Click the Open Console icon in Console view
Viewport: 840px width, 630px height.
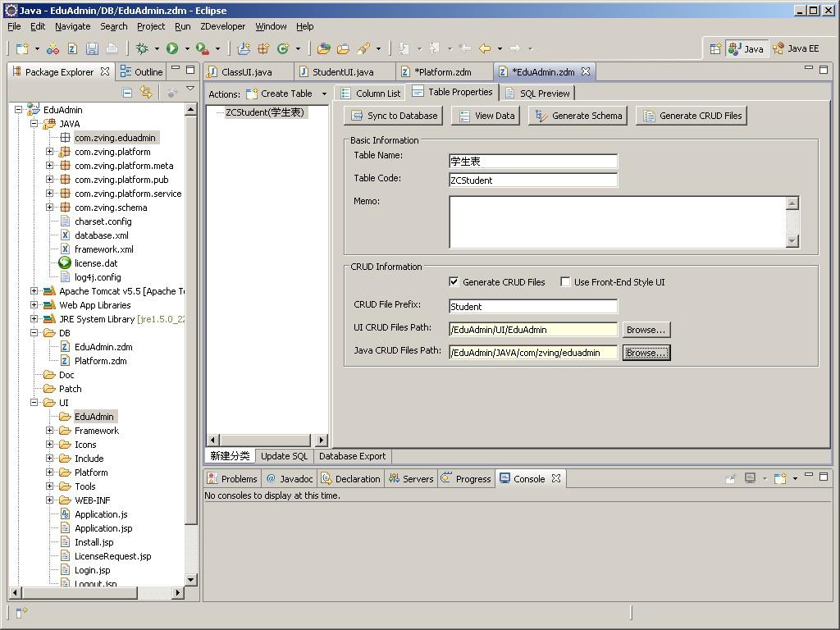(x=780, y=478)
